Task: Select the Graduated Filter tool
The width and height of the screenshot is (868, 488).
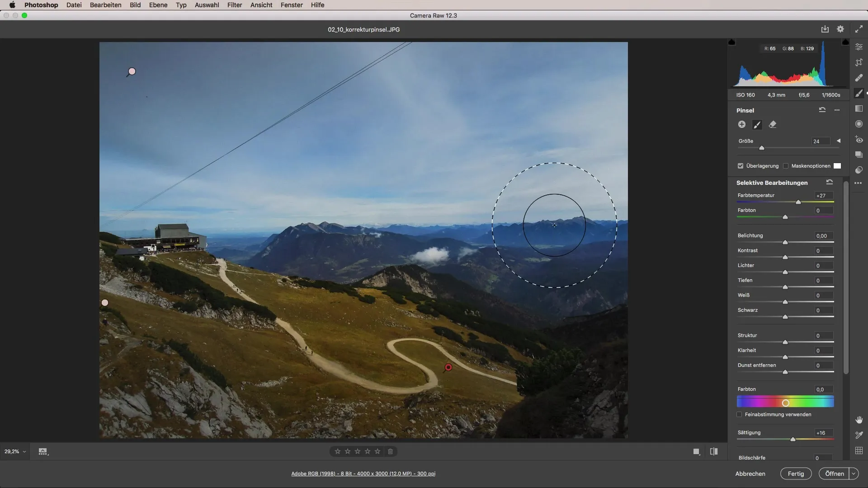Action: 859,108
